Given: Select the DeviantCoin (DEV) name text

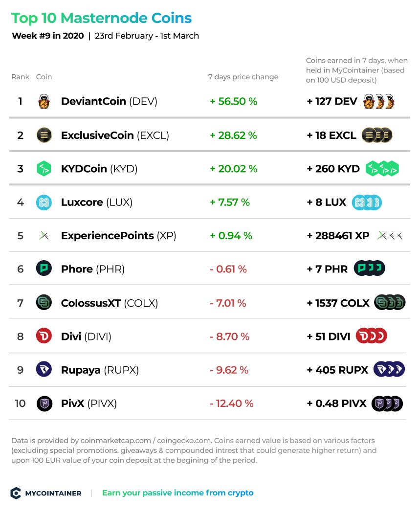Looking at the screenshot, I should pos(109,101).
